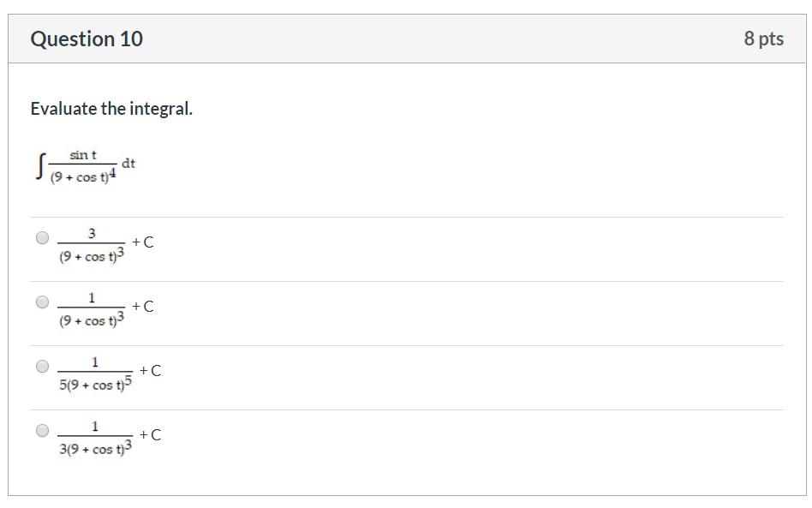Image resolution: width=812 pixels, height=508 pixels.
Task: Select the radio button for 1/(9+cos t)³ + C
Action: (x=41, y=302)
